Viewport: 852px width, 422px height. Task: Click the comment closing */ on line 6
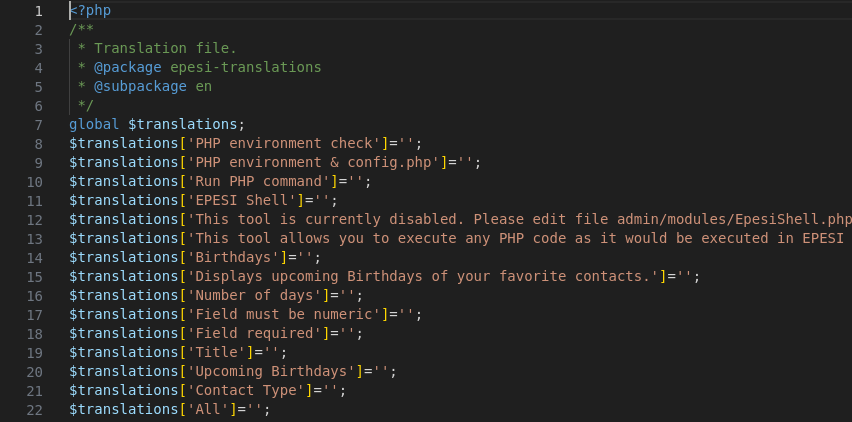(x=86, y=106)
